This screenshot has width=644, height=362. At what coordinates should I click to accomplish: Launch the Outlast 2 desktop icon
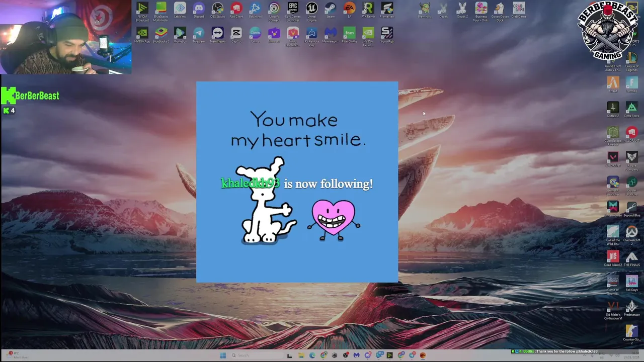click(613, 110)
